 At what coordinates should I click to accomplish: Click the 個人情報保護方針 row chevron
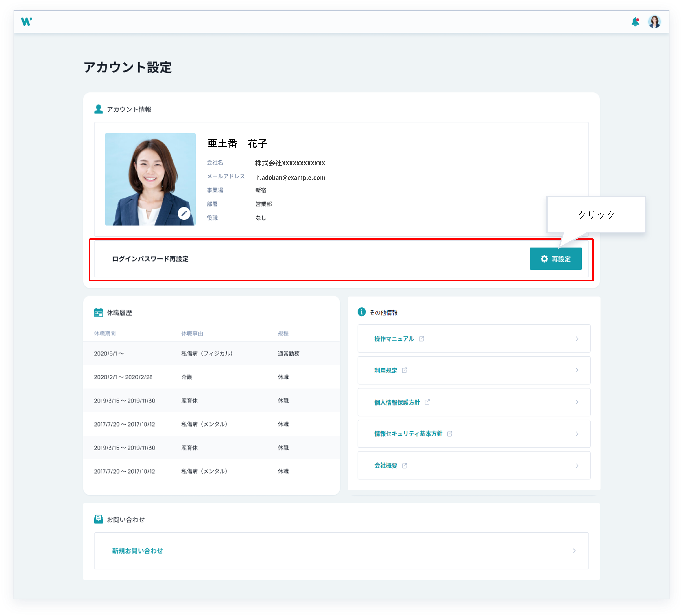point(577,402)
